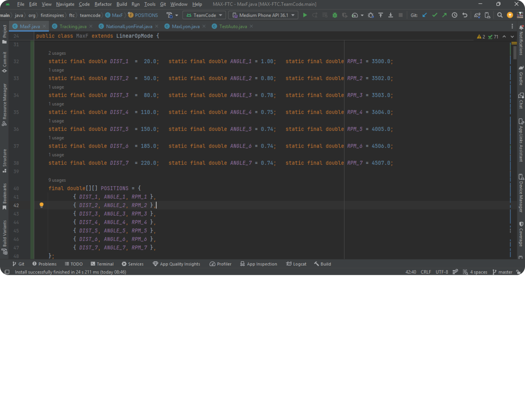Switch to Tracking.java tab
Image resolution: width=525 pixels, height=420 pixels.
73,26
